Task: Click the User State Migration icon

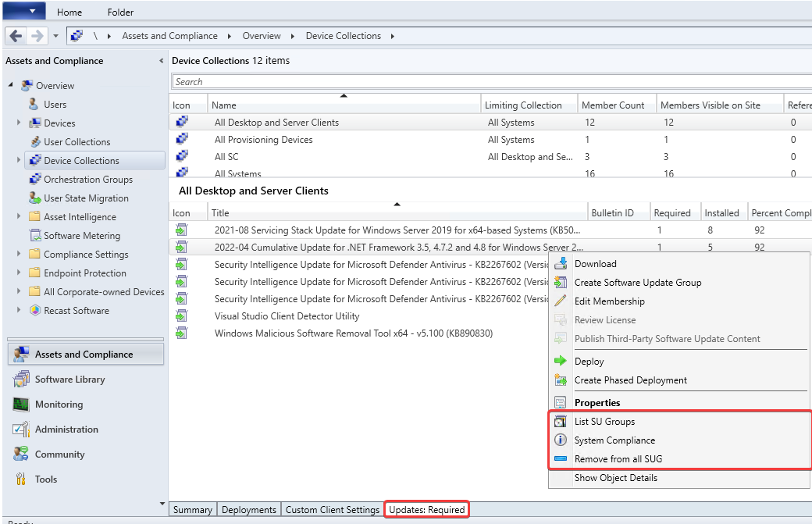Action: (x=35, y=198)
